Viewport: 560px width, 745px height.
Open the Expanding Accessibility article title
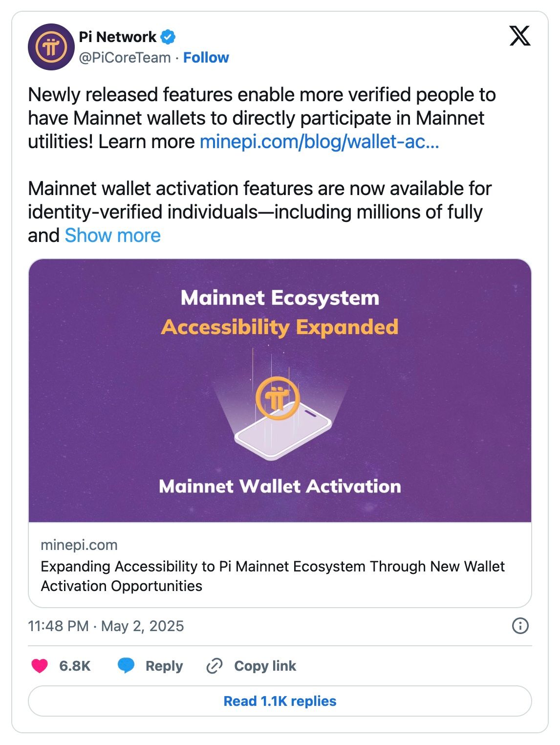[x=272, y=576]
